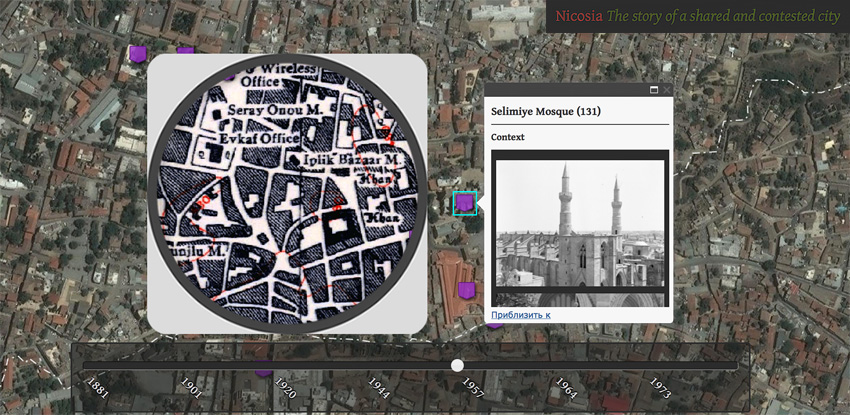Image resolution: width=850 pixels, height=415 pixels.
Task: Click the cyan-highlighted Selimiye Mosque map marker
Action: (465, 204)
